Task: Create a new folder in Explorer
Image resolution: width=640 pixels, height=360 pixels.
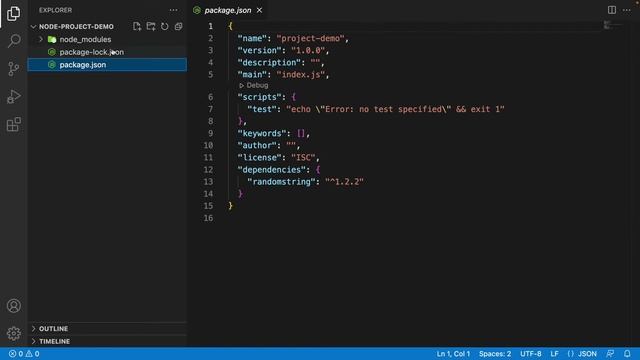Action: tap(151, 27)
